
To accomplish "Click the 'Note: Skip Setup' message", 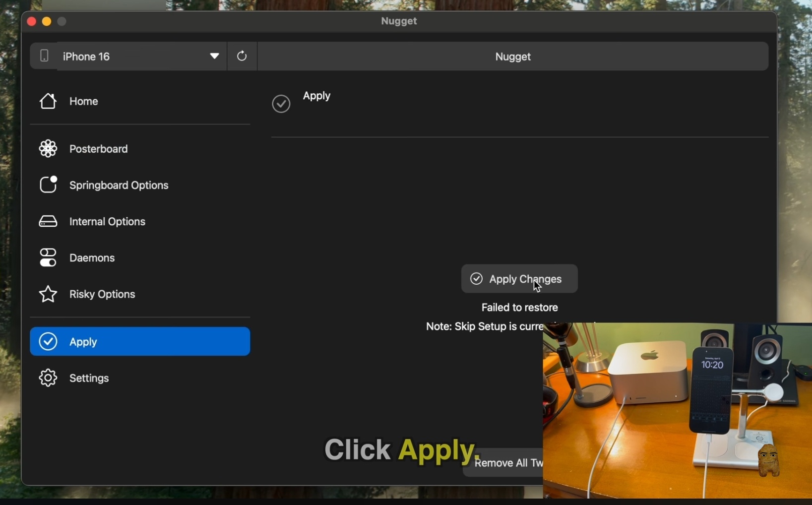I will click(x=484, y=326).
